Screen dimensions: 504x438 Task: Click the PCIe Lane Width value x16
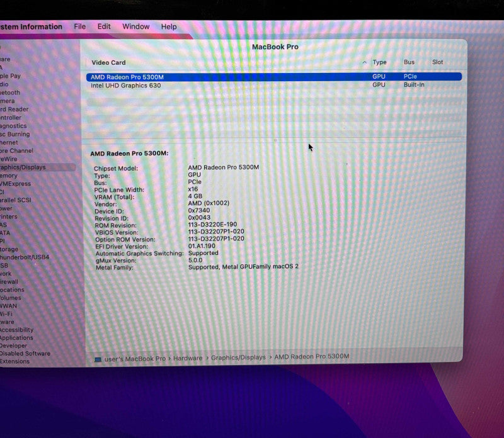(193, 189)
